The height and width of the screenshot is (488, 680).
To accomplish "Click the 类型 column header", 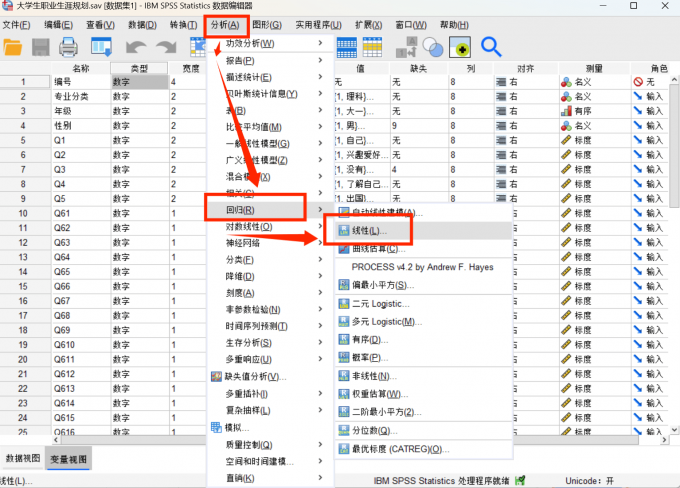I will (x=139, y=69).
